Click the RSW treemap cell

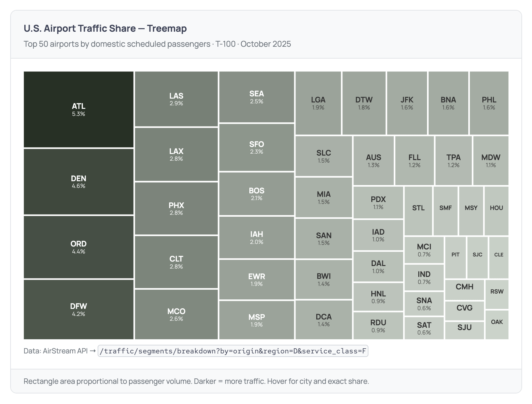(497, 294)
